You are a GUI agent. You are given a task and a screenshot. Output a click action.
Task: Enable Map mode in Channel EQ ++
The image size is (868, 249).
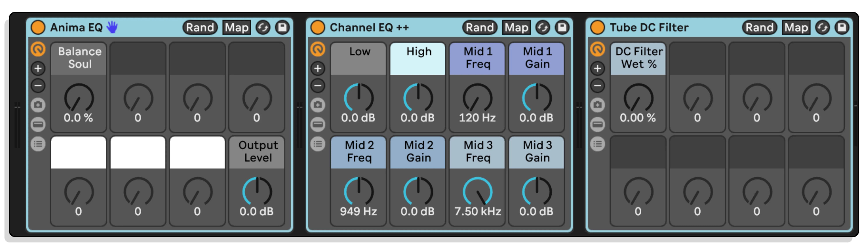click(x=517, y=27)
